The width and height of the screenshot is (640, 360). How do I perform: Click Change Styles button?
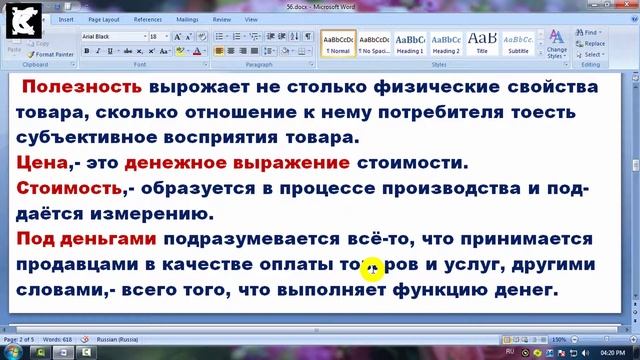point(557,44)
